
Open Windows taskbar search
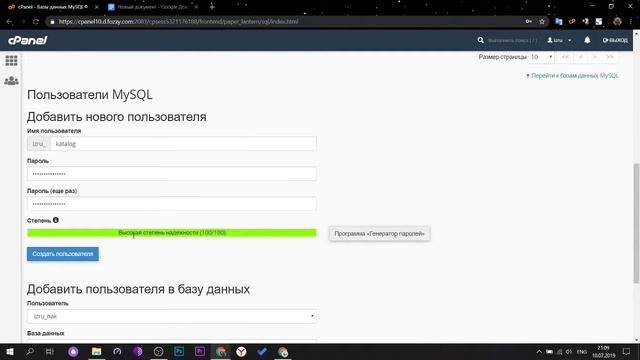pyautogui.click(x=30, y=351)
